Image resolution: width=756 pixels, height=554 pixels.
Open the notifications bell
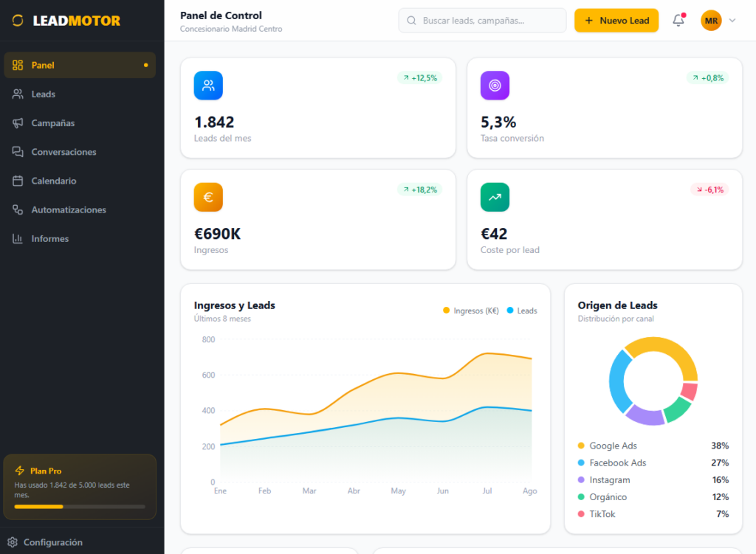click(678, 20)
